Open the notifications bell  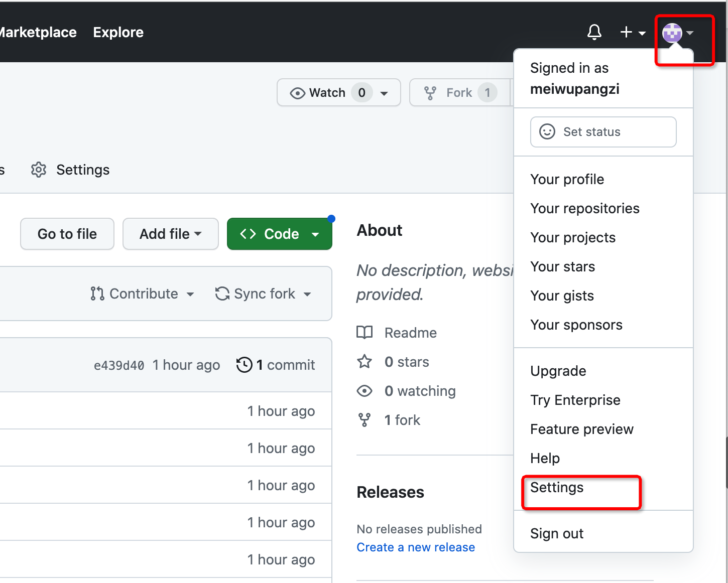pyautogui.click(x=594, y=32)
